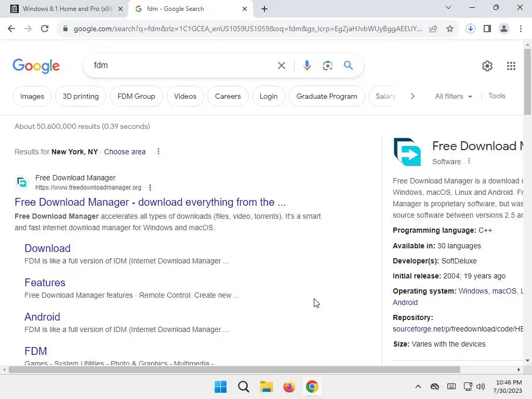Click the URL address bar

click(x=248, y=29)
